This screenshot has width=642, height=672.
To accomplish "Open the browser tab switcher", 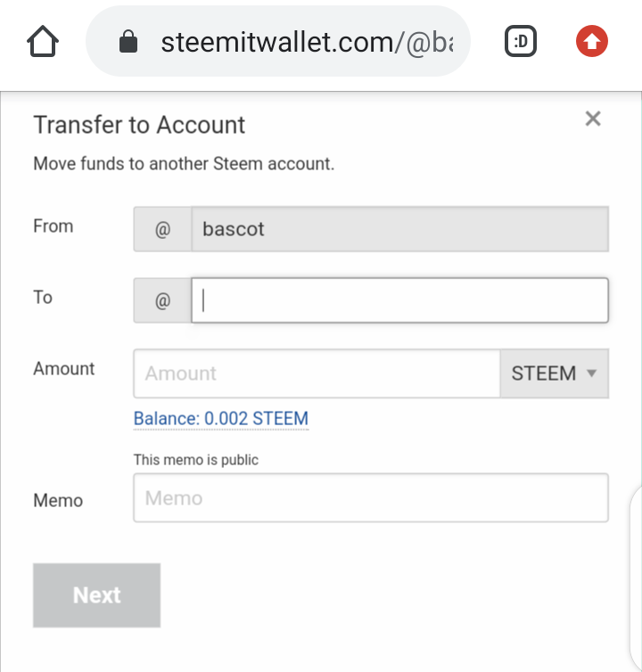I will (x=521, y=41).
